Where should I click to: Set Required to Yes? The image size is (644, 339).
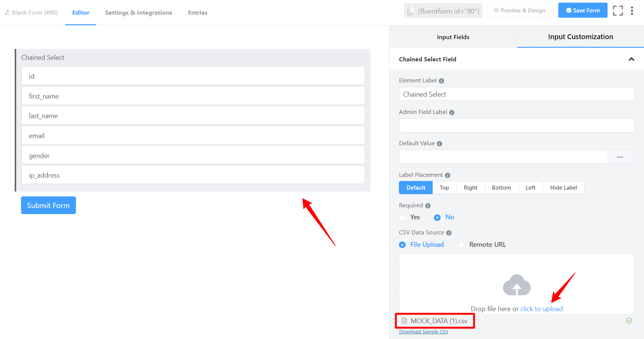(403, 217)
